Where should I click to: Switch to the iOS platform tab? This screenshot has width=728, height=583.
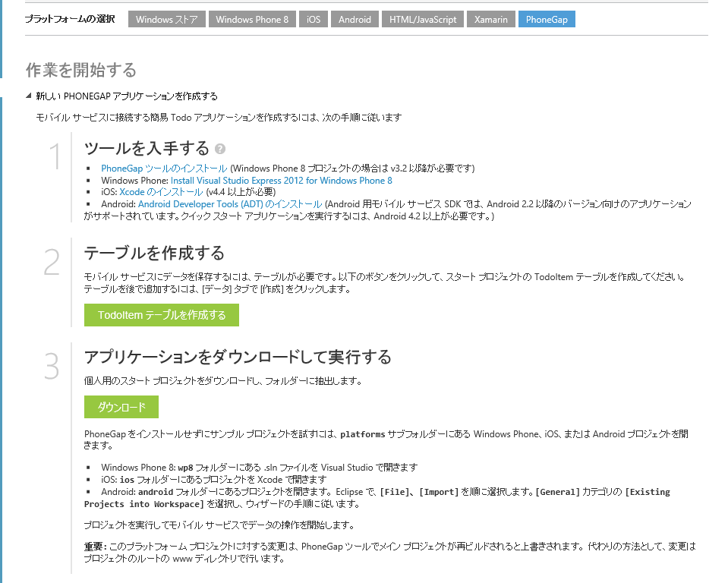tap(314, 20)
